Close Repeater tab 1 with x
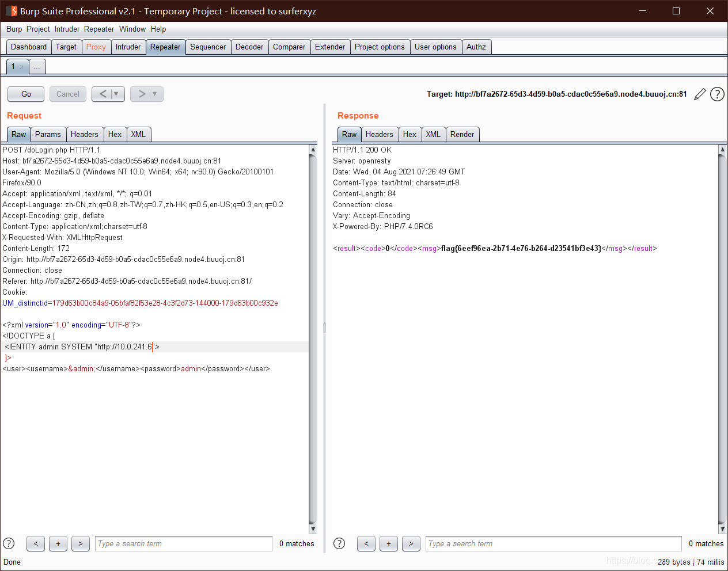This screenshot has width=728, height=571. point(22,67)
